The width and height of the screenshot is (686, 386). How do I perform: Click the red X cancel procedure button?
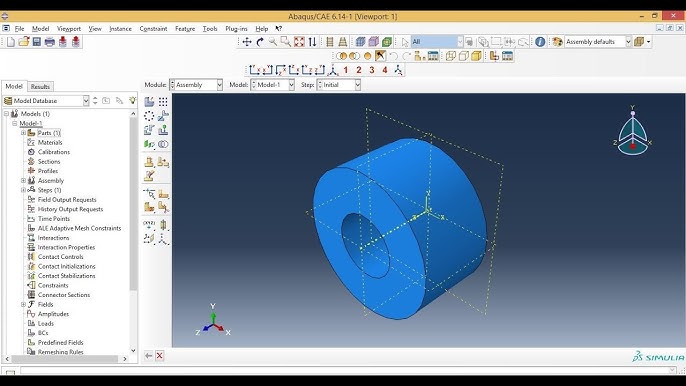(x=160, y=356)
